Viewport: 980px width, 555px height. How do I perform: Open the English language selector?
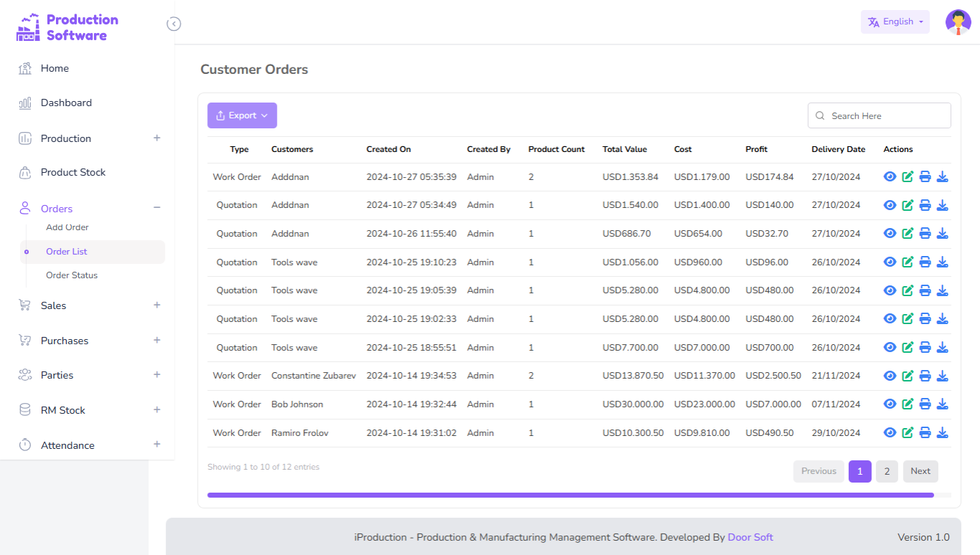tap(895, 22)
